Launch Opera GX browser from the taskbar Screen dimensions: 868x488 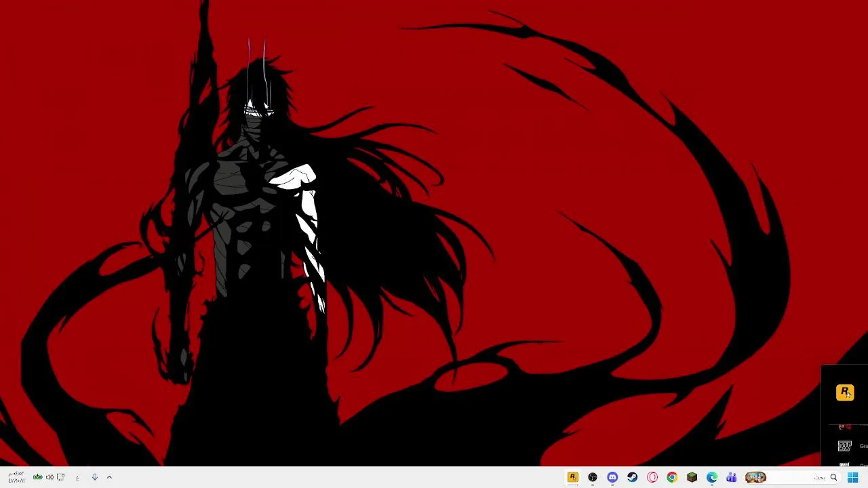(x=652, y=478)
